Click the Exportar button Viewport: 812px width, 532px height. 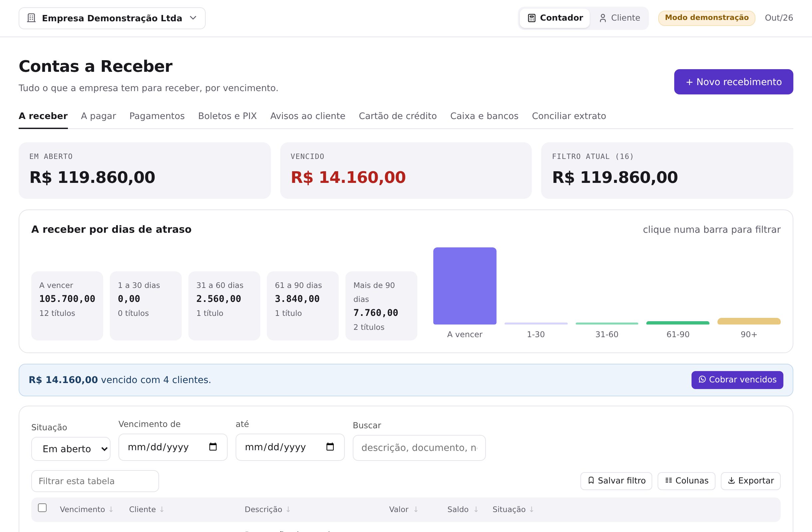750,481
